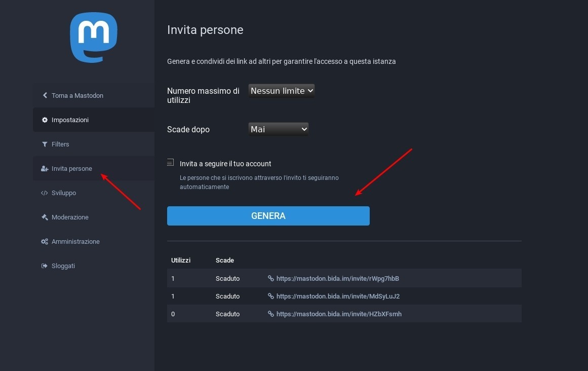Open the Numero massimo di utilizzi dropdown
Viewport: 588px width, 371px height.
pyautogui.click(x=282, y=91)
